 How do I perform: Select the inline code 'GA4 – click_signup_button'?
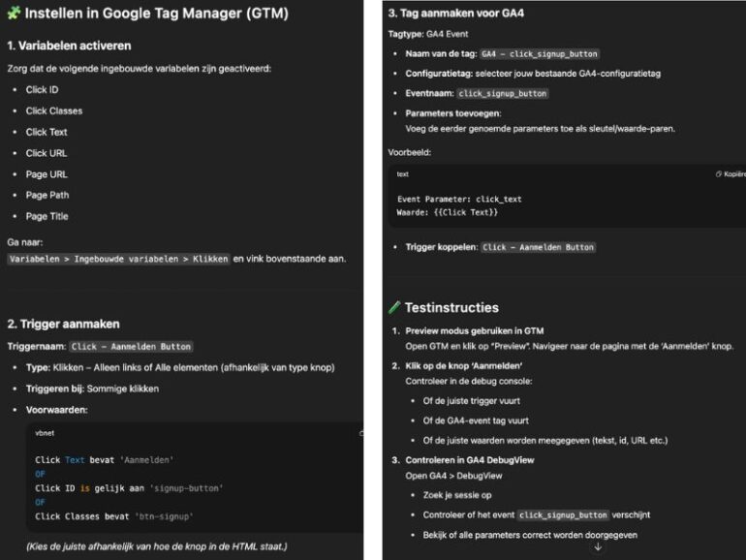click(539, 53)
